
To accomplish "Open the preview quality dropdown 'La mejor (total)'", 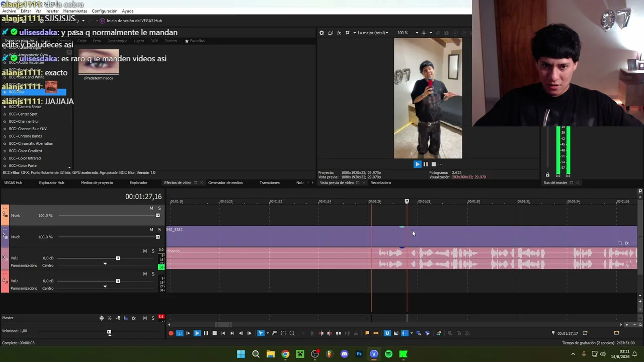I will coord(373,33).
